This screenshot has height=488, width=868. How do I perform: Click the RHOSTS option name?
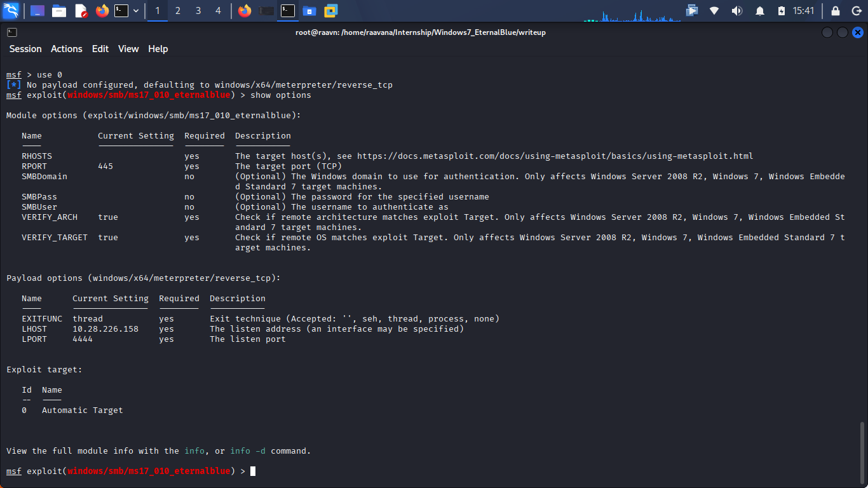tap(37, 156)
